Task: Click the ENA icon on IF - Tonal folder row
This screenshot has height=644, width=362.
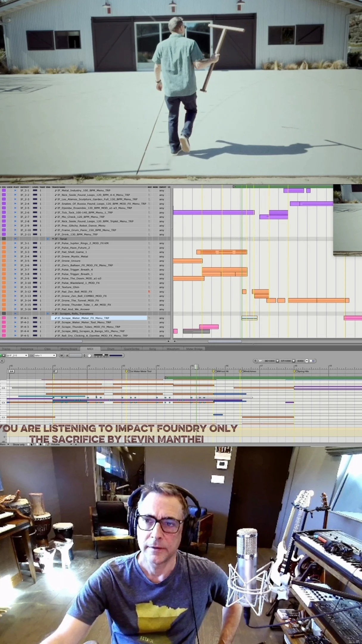Action: (x=48, y=239)
